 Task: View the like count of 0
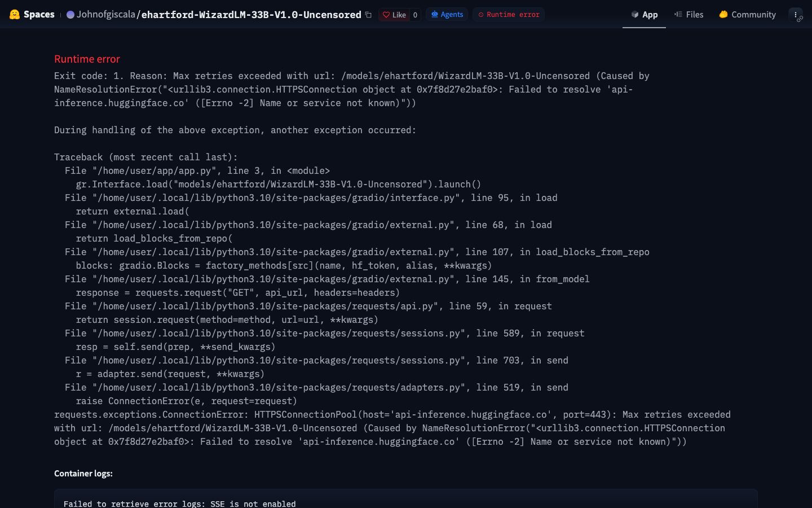tap(415, 15)
